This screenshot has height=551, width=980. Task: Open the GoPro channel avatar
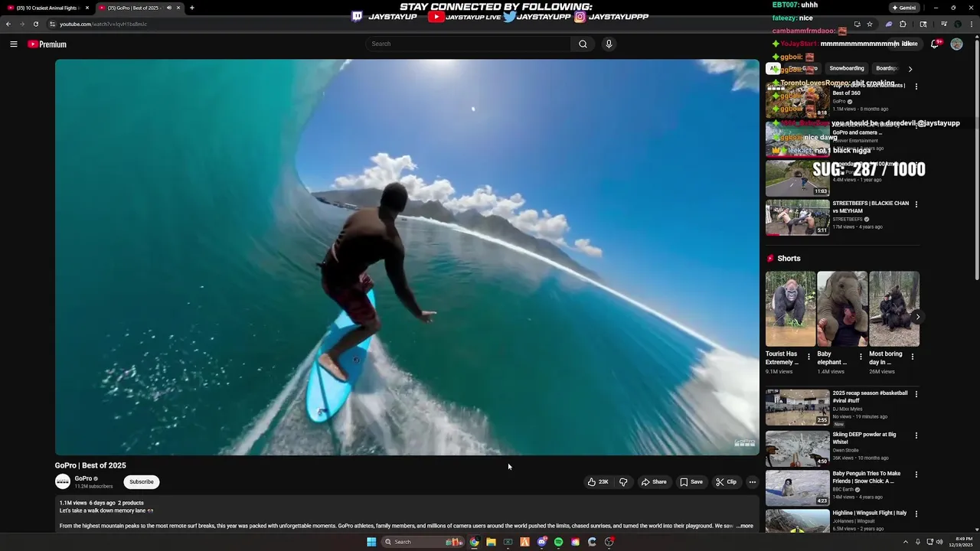pos(63,481)
